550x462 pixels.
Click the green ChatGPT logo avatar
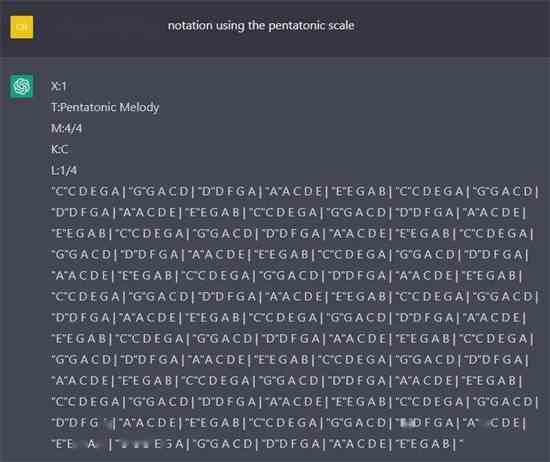coord(22,86)
